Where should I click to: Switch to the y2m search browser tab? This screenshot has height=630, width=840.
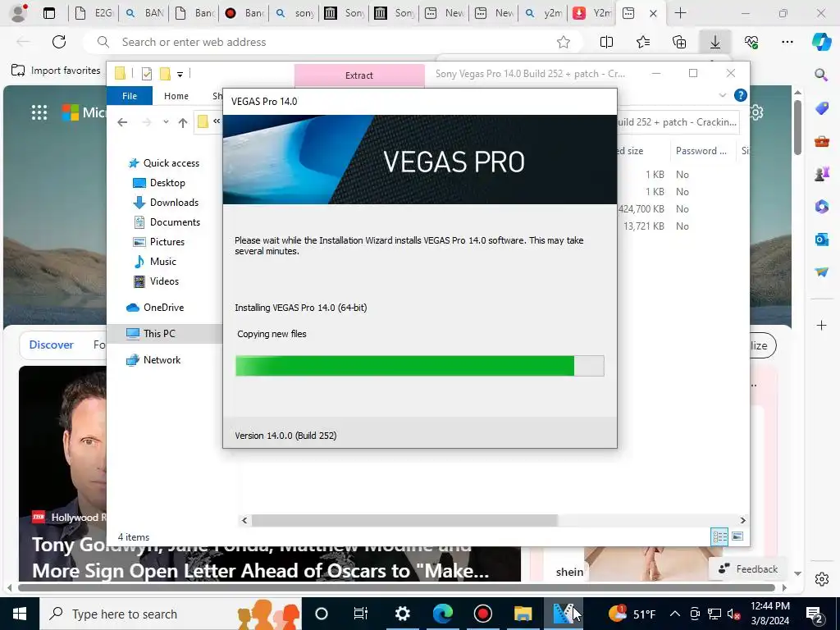[x=544, y=13]
